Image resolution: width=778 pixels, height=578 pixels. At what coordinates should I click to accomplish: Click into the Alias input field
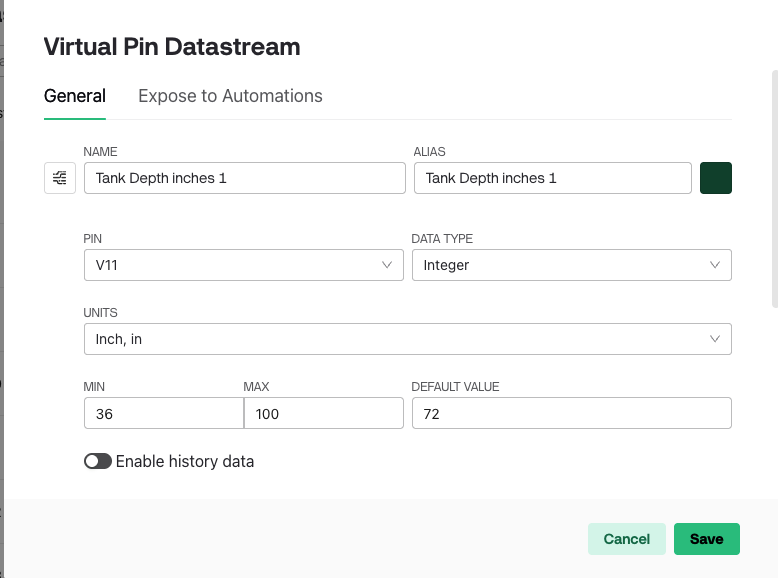552,178
